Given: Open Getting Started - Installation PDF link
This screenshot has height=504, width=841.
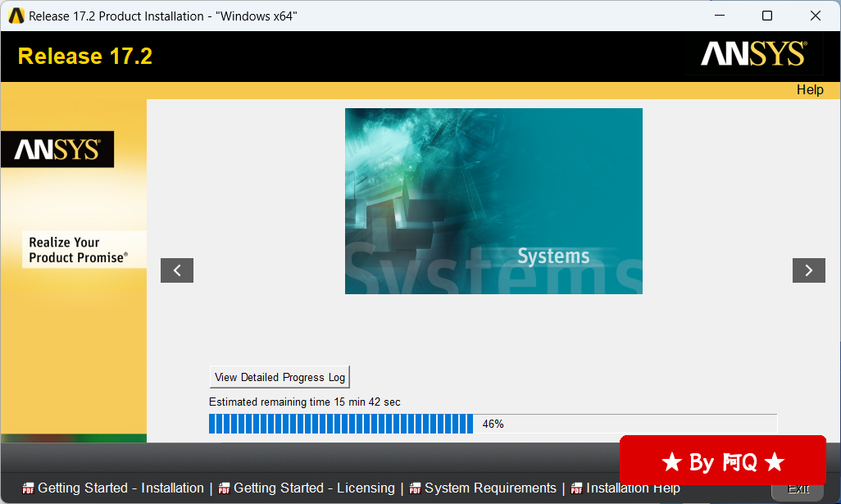Looking at the screenshot, I should [120, 488].
